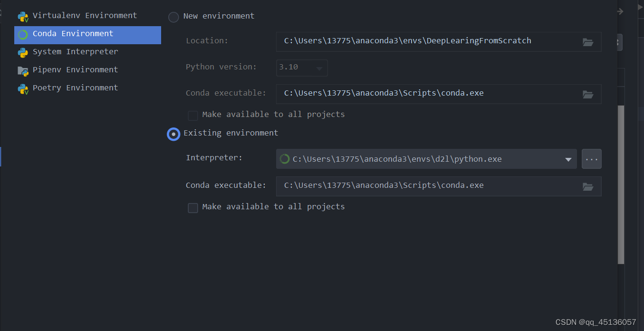The image size is (644, 331).
Task: Click the System Interpreter python icon
Action: point(23,52)
